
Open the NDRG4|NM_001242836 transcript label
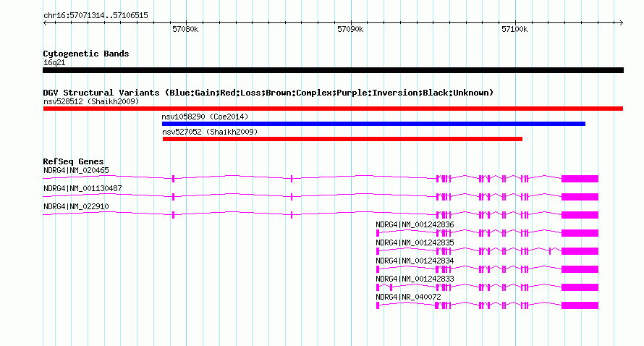click(x=415, y=224)
